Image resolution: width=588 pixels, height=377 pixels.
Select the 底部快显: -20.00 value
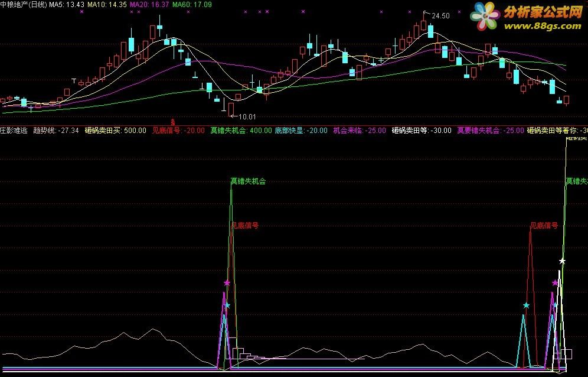pos(301,131)
